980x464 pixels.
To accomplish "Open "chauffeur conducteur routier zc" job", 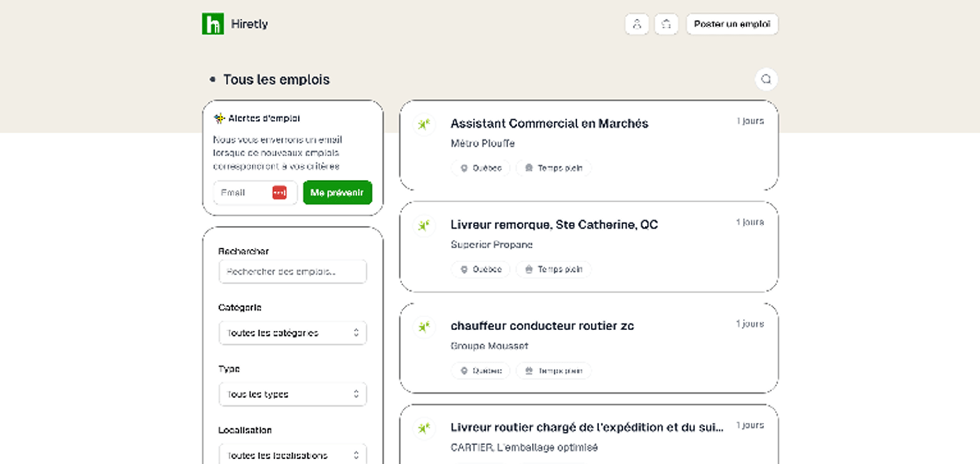I will tap(542, 326).
